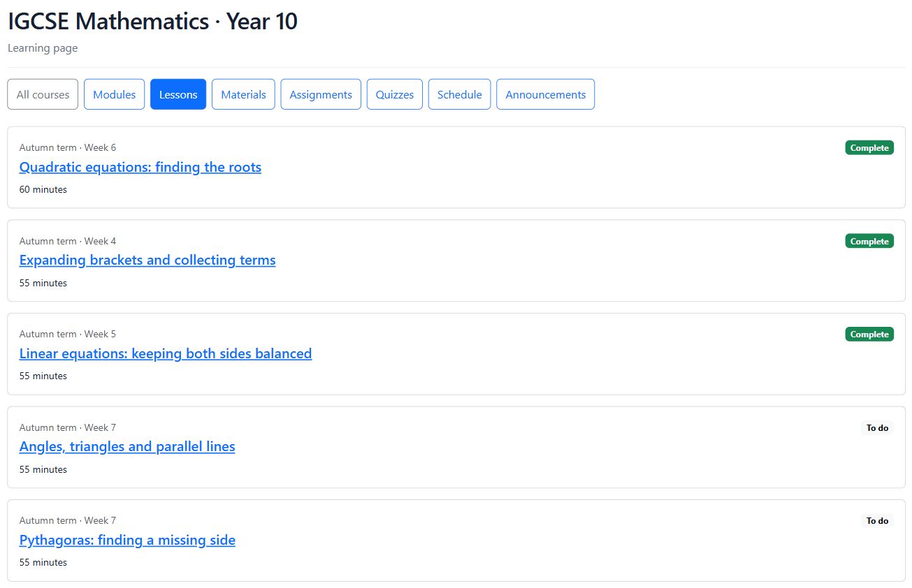Click the 55 minutes duration under Expanding brackets

[43, 283]
